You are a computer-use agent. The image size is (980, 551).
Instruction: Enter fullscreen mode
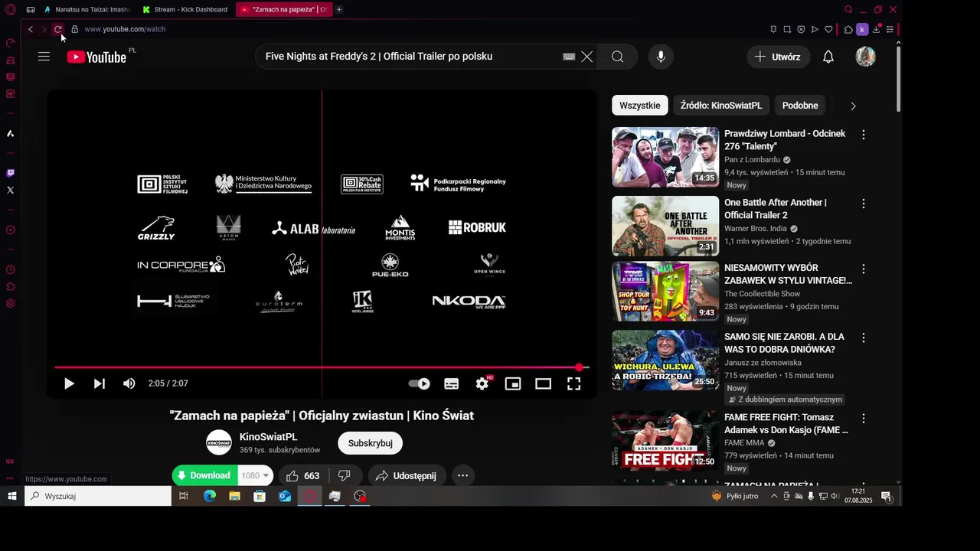pyautogui.click(x=573, y=383)
